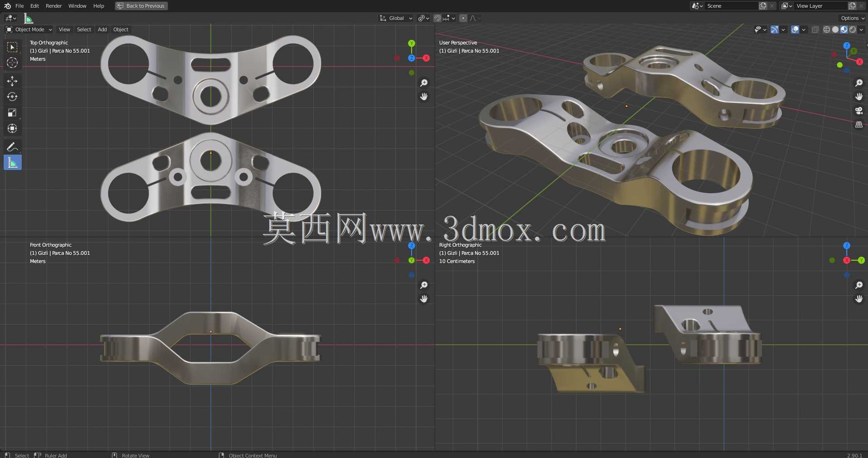The height and width of the screenshot is (458, 868).
Task: Open the Object Mode dropdown
Action: [29, 29]
